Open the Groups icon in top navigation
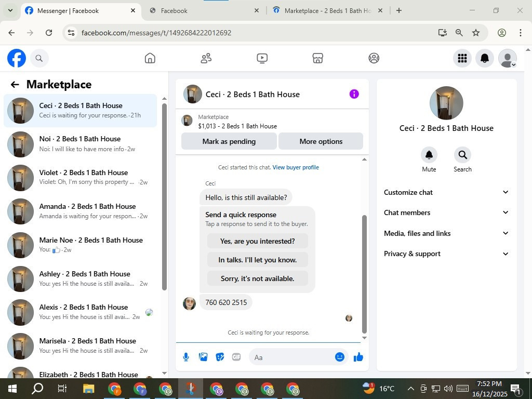Screen dimensions: 532x399 point(374,58)
